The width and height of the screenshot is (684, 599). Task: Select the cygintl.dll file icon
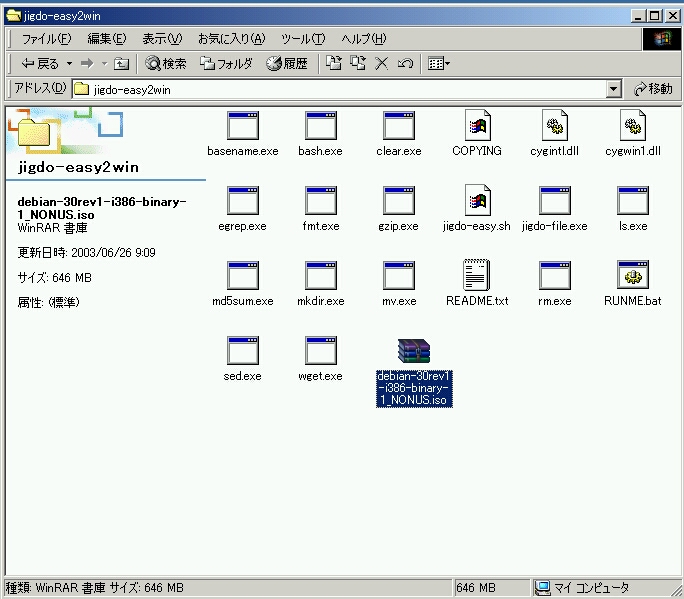point(555,125)
